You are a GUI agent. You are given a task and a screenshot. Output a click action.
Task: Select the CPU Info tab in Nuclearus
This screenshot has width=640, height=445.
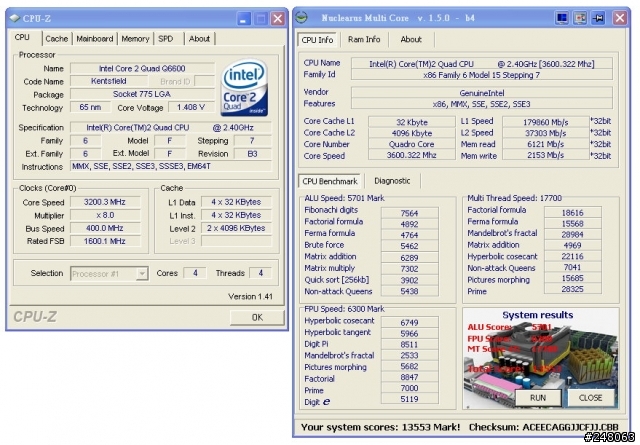click(317, 40)
